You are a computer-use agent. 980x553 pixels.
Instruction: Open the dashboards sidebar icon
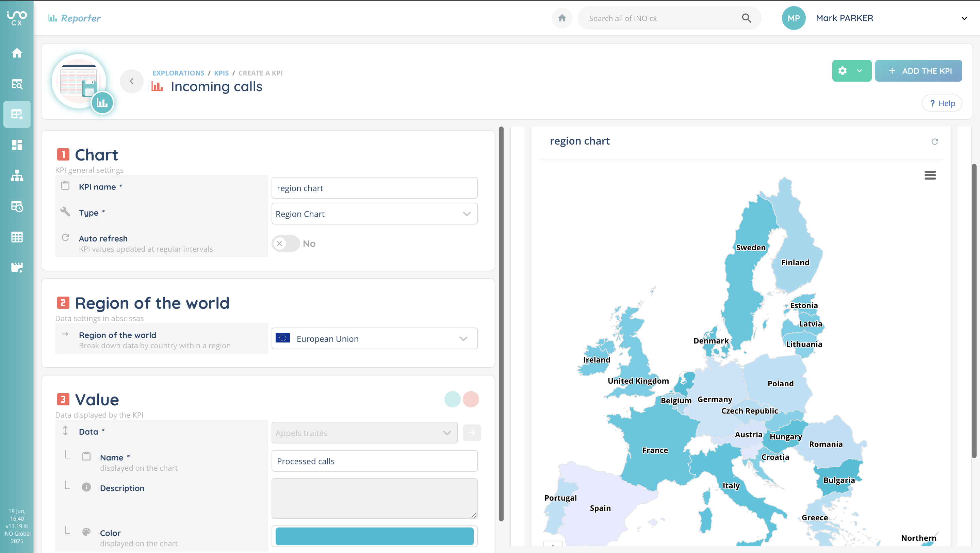pyautogui.click(x=17, y=145)
